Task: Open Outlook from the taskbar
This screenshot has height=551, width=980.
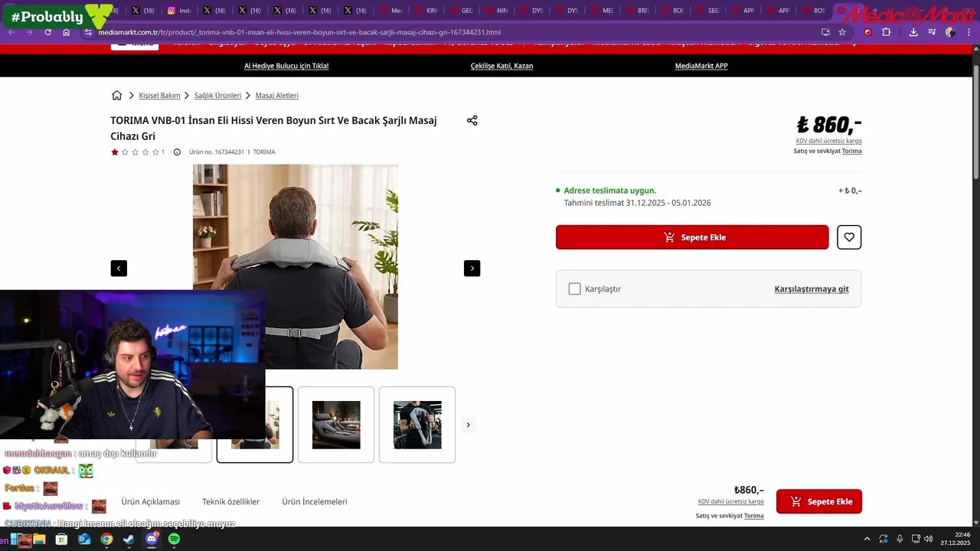Action: (x=84, y=540)
